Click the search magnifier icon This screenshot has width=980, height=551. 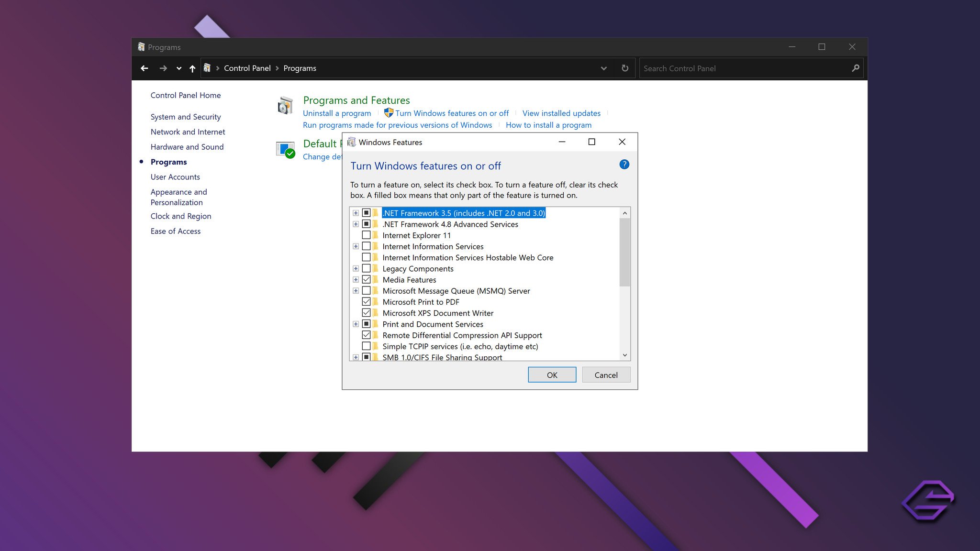[856, 68]
